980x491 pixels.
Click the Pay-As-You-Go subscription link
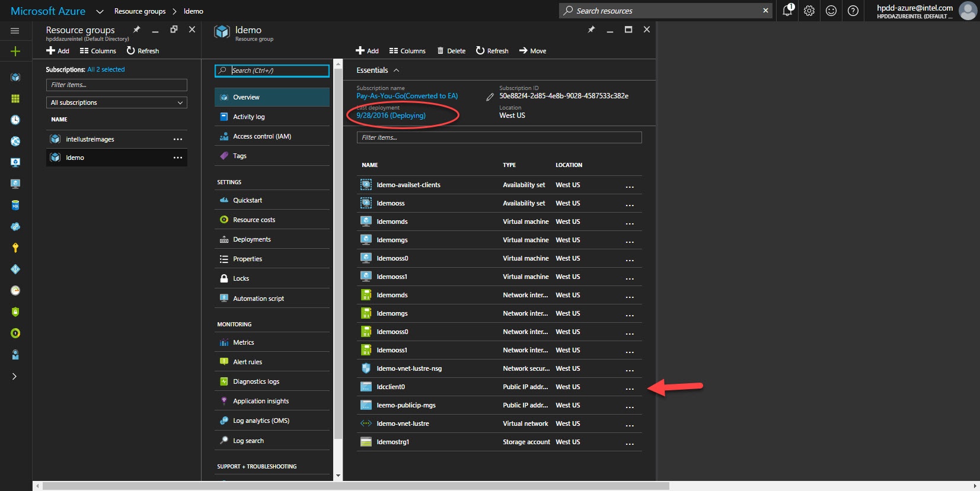(x=407, y=96)
